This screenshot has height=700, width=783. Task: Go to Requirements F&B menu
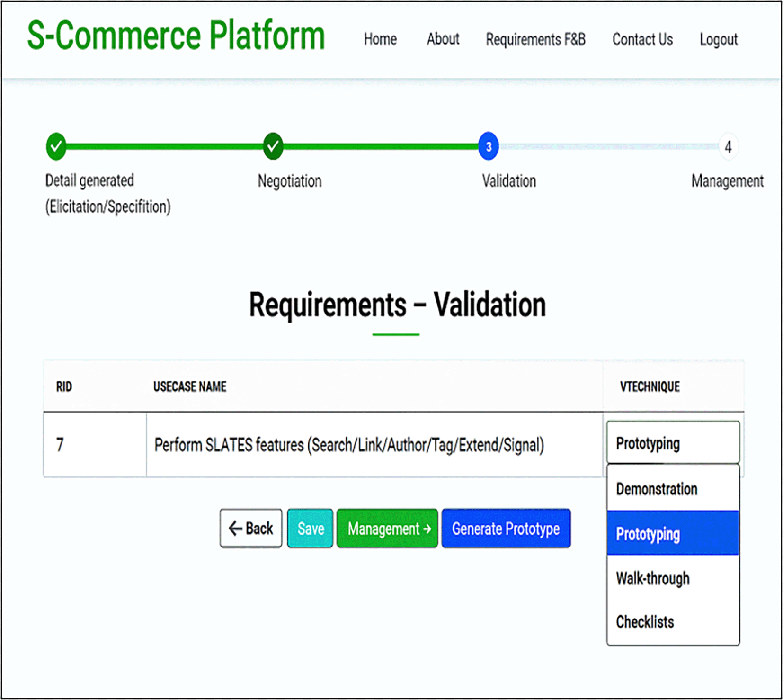[x=535, y=39]
